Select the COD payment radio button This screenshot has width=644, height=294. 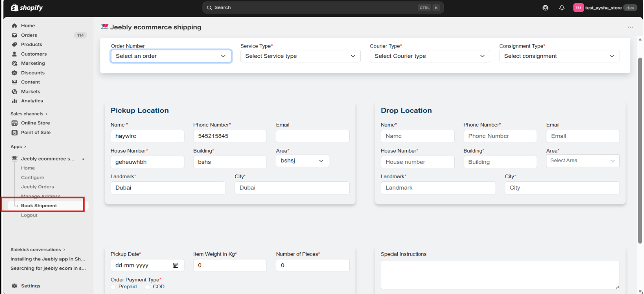[148, 287]
